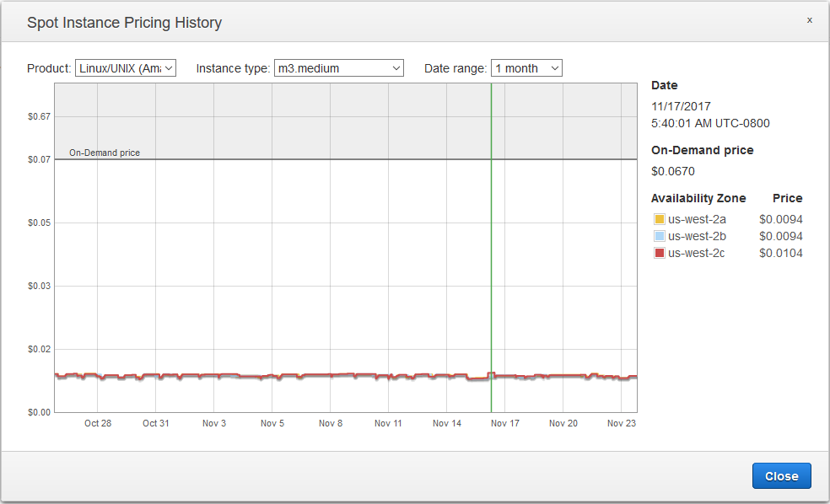The image size is (830, 504).
Task: Click the $0.0670 On-Demand price value
Action: (673, 171)
